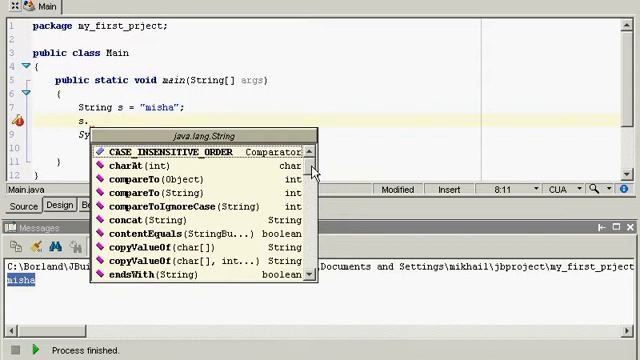Viewport: 640px width, 360px height.
Task: Click the method icon beside charAt(int)
Action: pyautogui.click(x=100, y=165)
